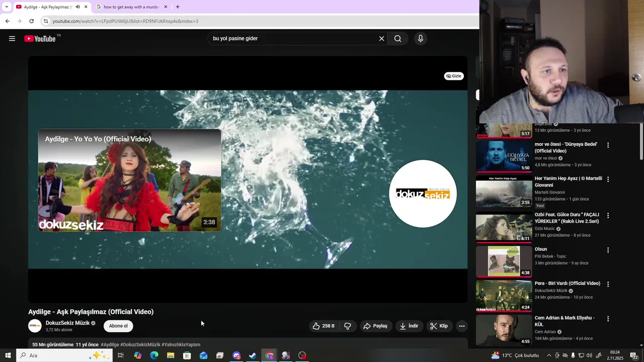This screenshot has width=644, height=362.
Task: Switch to 'how to get away' tab
Action: 131,7
